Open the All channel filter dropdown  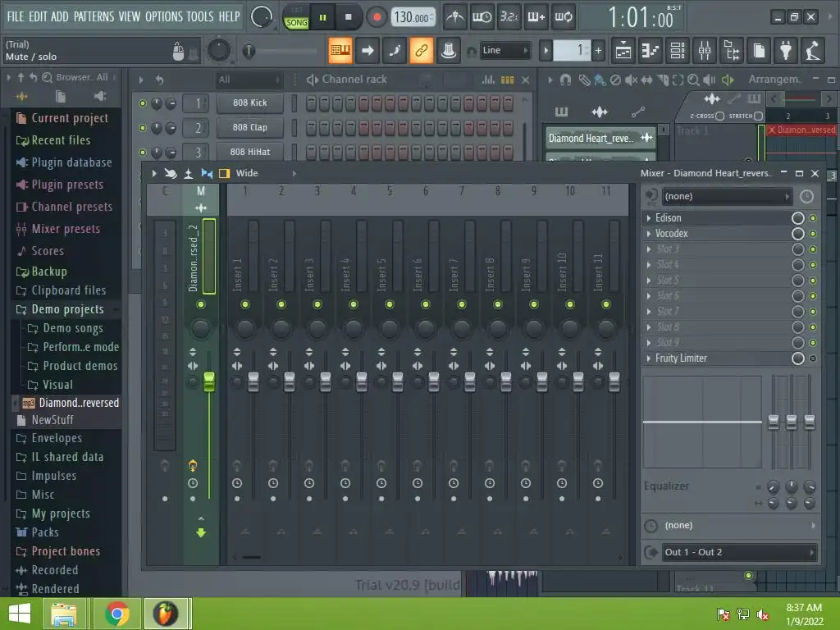[x=249, y=80]
